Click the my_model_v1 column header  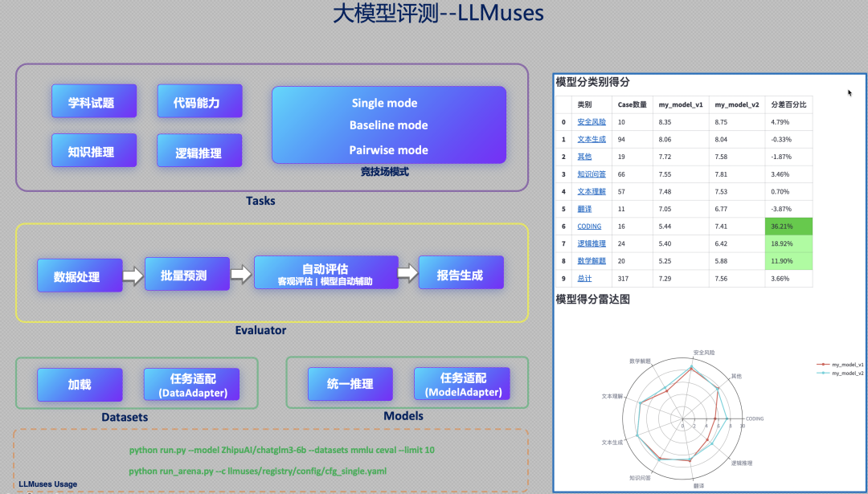pyautogui.click(x=681, y=104)
